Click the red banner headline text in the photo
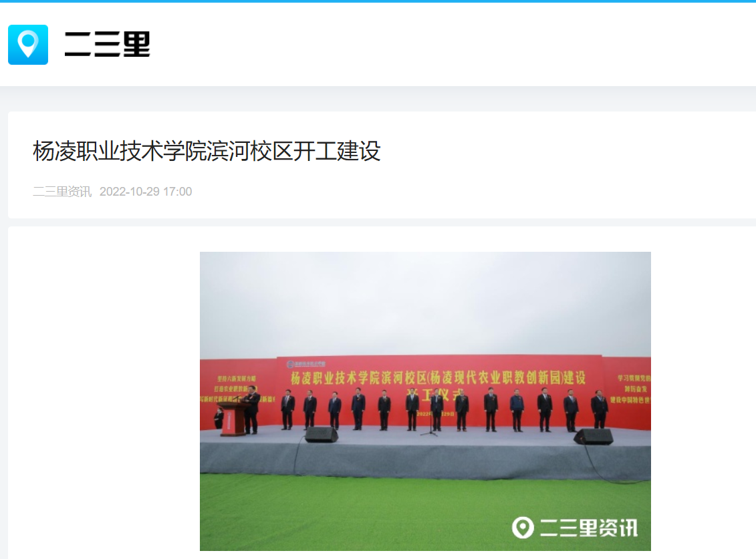This screenshot has width=756, height=559. click(x=438, y=378)
